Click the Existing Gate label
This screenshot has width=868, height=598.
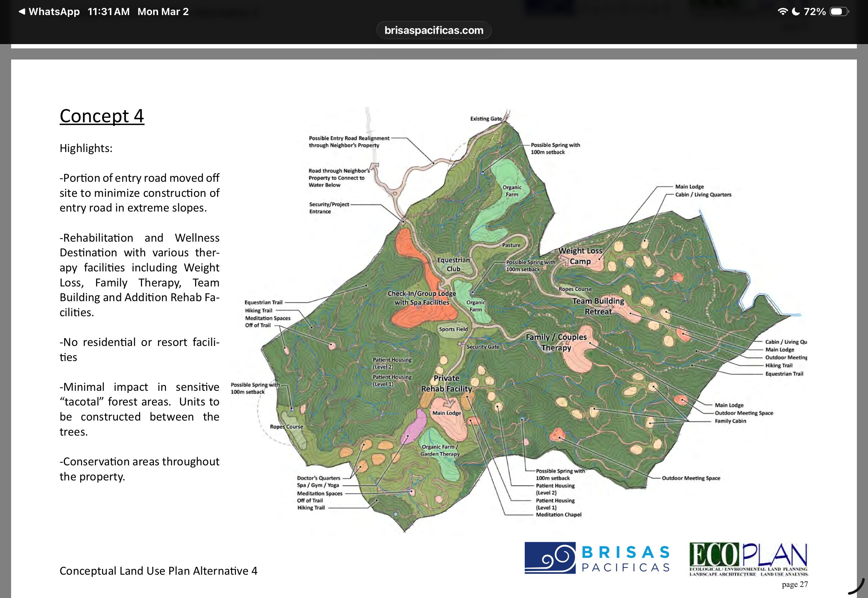(486, 119)
